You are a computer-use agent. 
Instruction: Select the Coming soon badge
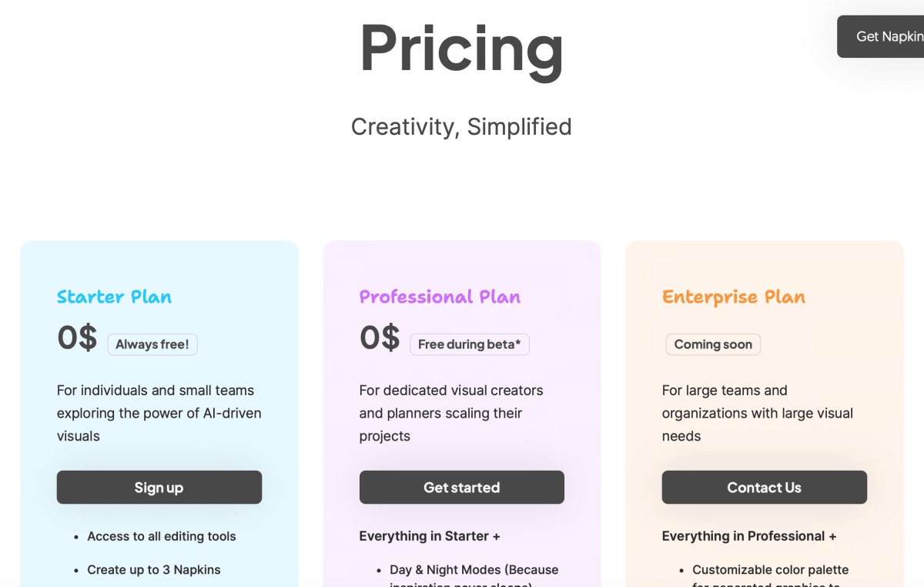pos(713,344)
